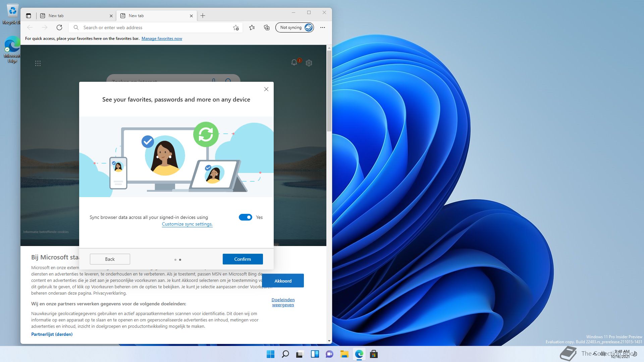Reload the page with Refresh icon
The height and width of the screenshot is (362, 644).
(x=59, y=27)
